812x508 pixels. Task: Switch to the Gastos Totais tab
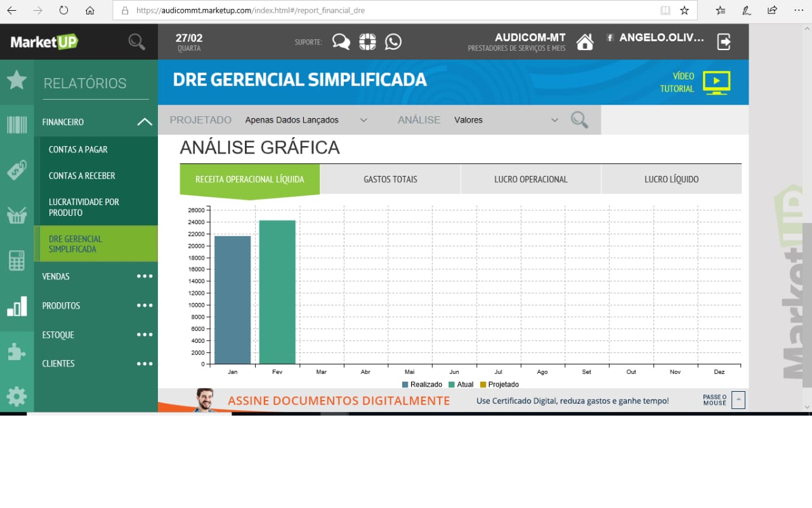390,179
